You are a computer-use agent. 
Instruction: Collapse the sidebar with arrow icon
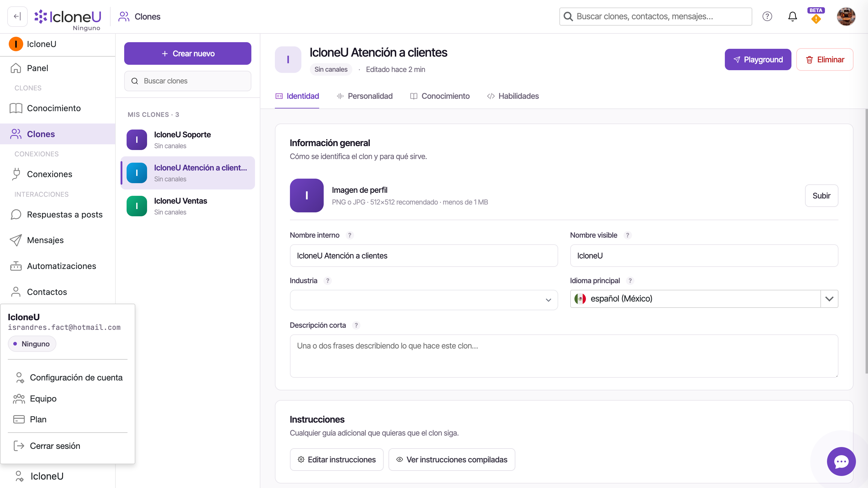click(17, 16)
